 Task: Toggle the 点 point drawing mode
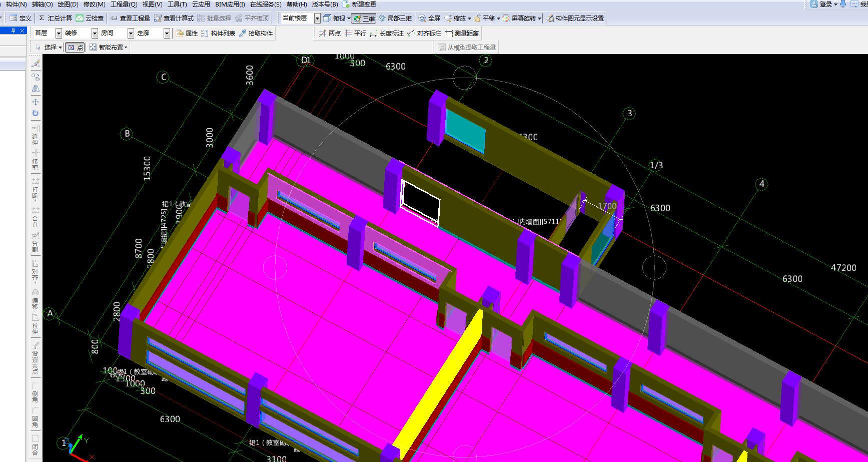pyautogui.click(x=75, y=47)
